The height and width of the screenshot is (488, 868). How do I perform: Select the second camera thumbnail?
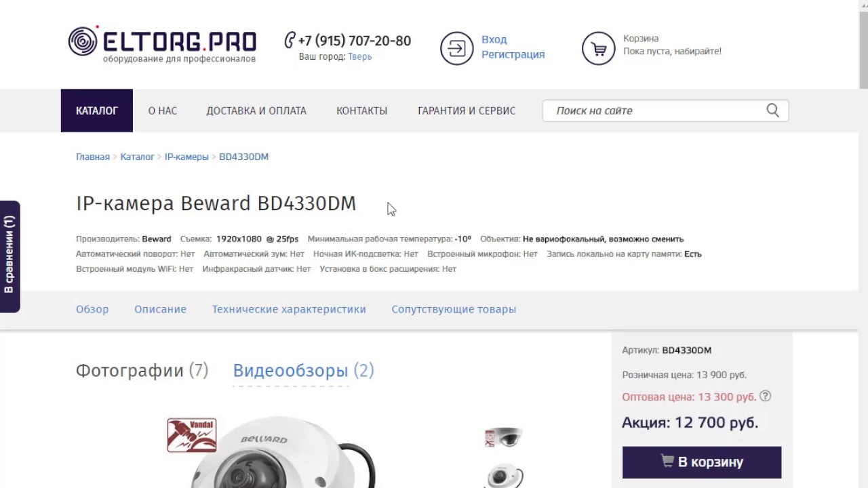coord(503,476)
